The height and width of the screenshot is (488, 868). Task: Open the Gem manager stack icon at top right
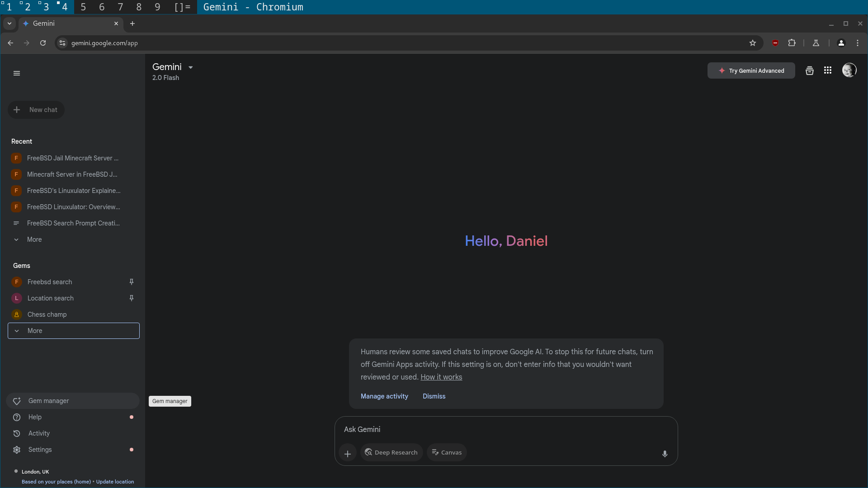point(810,70)
